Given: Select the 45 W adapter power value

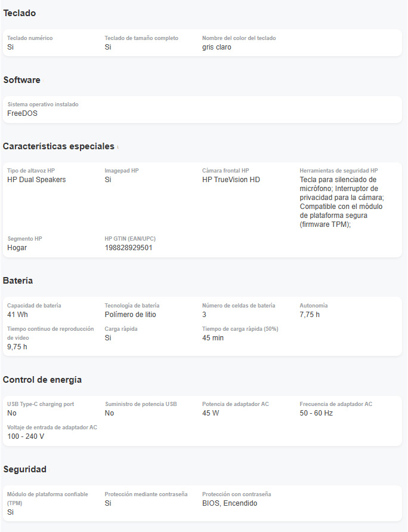Looking at the screenshot, I should tap(211, 413).
